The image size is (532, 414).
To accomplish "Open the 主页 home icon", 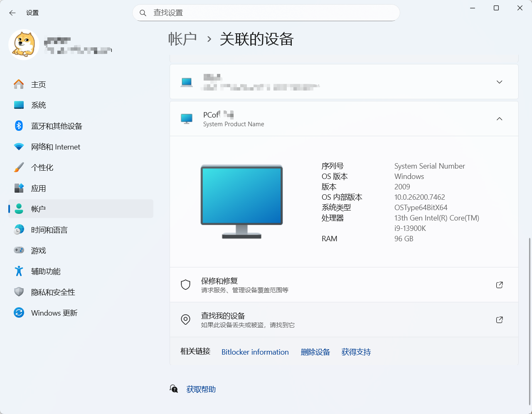I will [19, 84].
